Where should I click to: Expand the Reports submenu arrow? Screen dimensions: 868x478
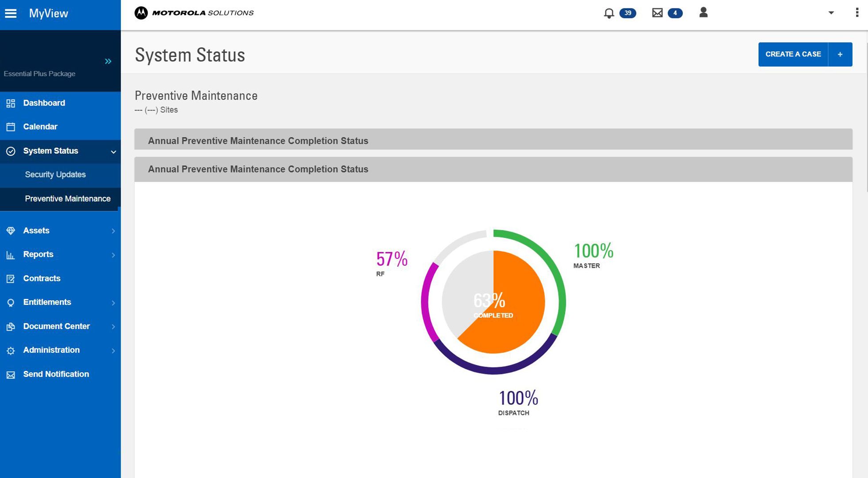(113, 254)
